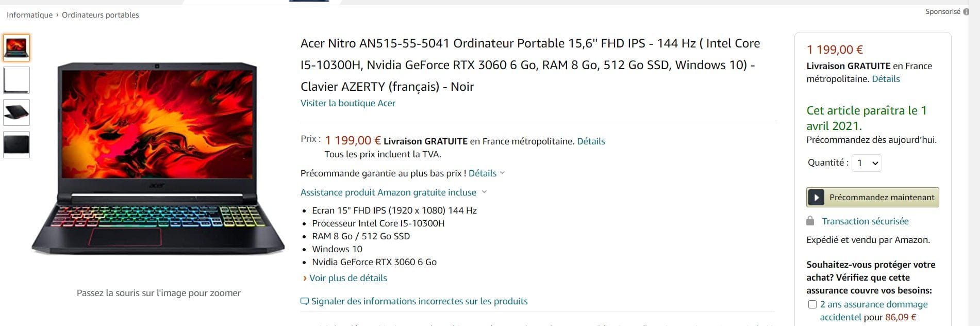
Task: Click the speech bubble icon beside Signaler des informations
Action: click(x=305, y=301)
